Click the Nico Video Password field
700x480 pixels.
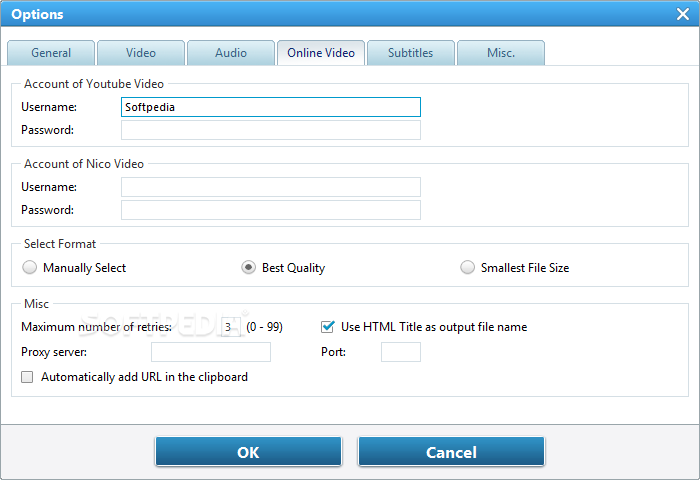(x=271, y=210)
